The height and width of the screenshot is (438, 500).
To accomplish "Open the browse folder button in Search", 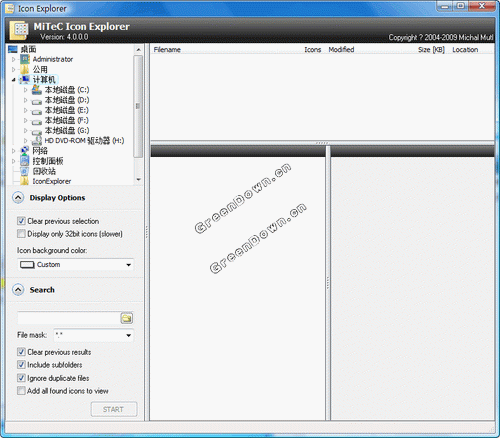I will pos(127,318).
